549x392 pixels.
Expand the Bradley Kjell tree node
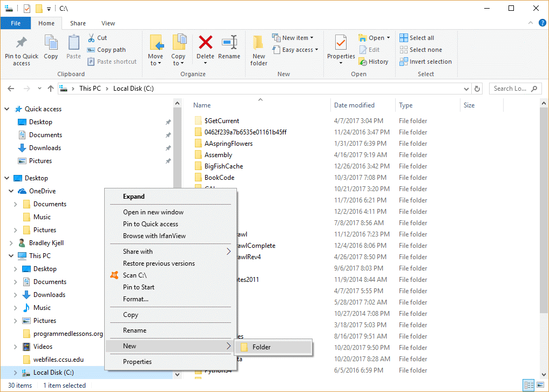tap(11, 243)
